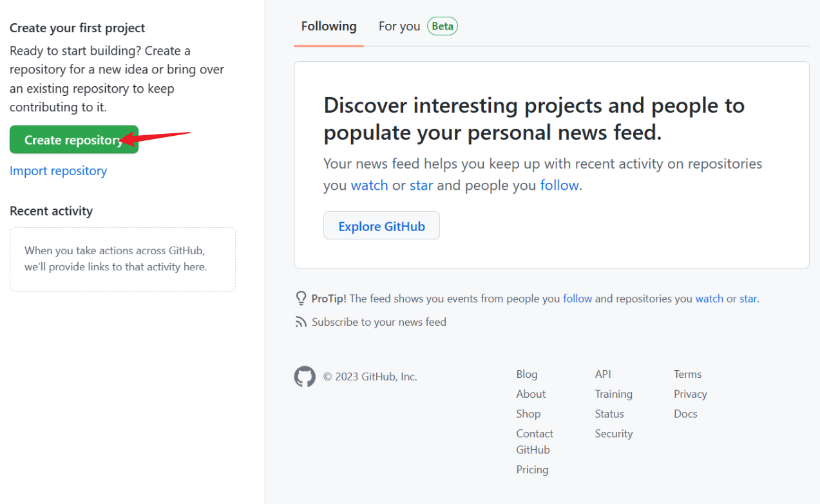
Task: Open the Docs footer link
Action: pos(685,414)
